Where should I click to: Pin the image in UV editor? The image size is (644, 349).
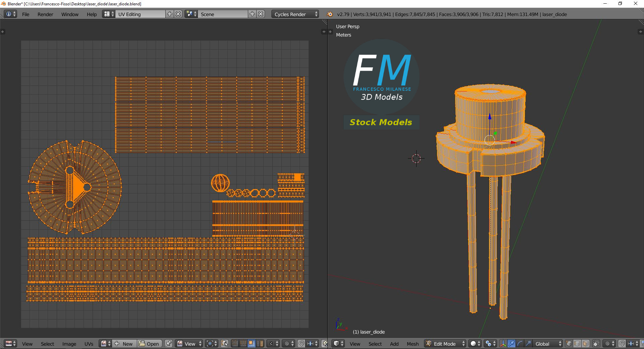168,344
